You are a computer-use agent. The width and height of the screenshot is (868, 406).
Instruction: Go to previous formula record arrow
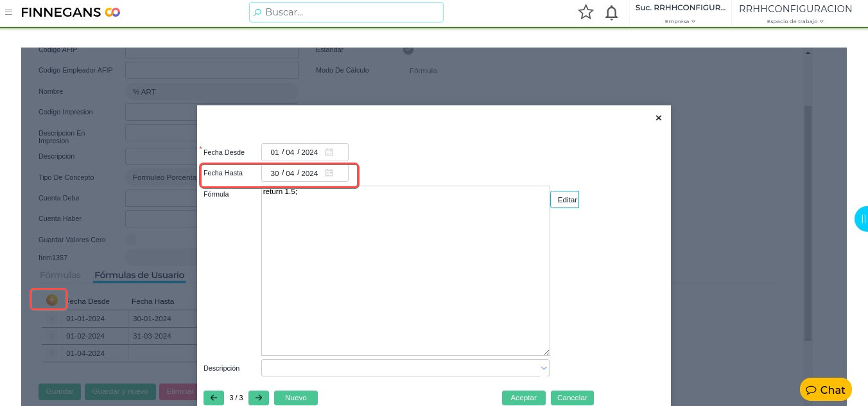pyautogui.click(x=214, y=398)
